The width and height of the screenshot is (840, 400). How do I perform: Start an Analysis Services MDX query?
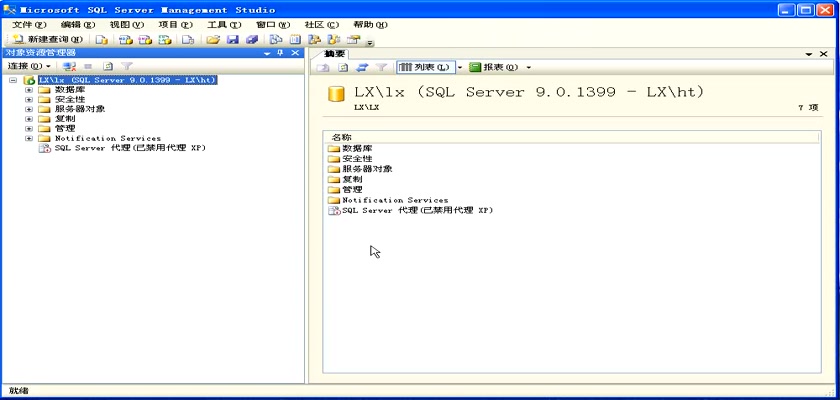[126, 40]
